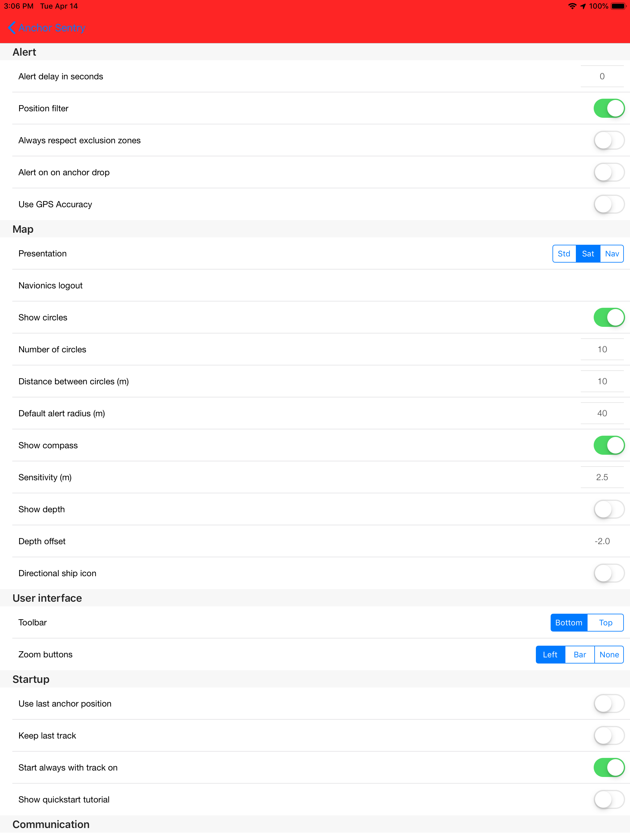The height and width of the screenshot is (840, 630).
Task: Edit the Default alert radius value
Action: (602, 413)
